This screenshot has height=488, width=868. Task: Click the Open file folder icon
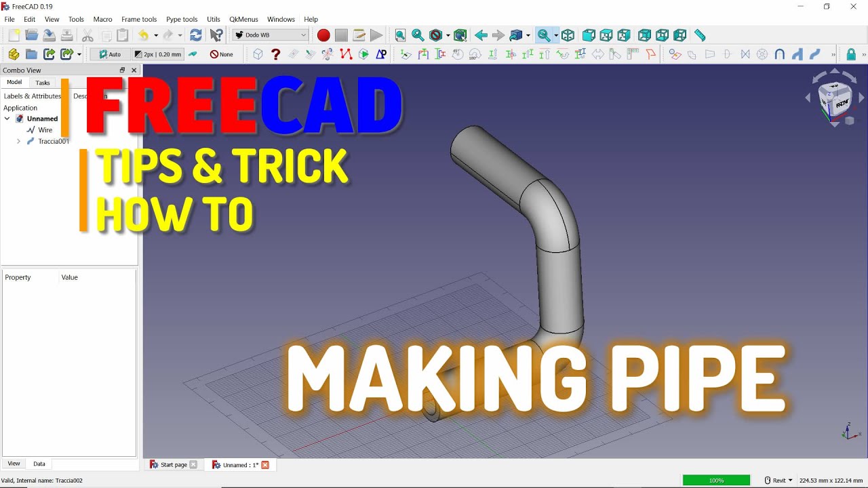31,35
